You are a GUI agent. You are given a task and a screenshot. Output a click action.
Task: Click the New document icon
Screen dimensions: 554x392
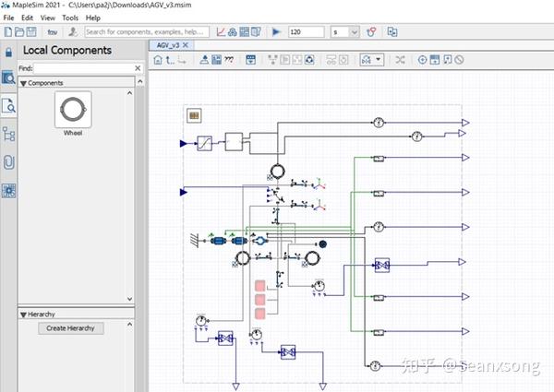[7, 32]
